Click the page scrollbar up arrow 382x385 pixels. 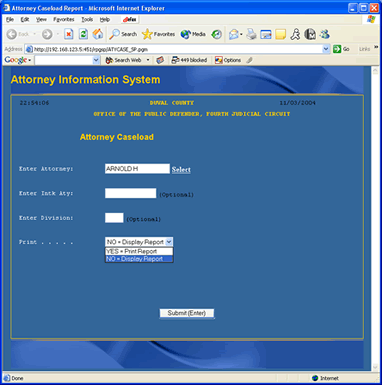point(375,71)
